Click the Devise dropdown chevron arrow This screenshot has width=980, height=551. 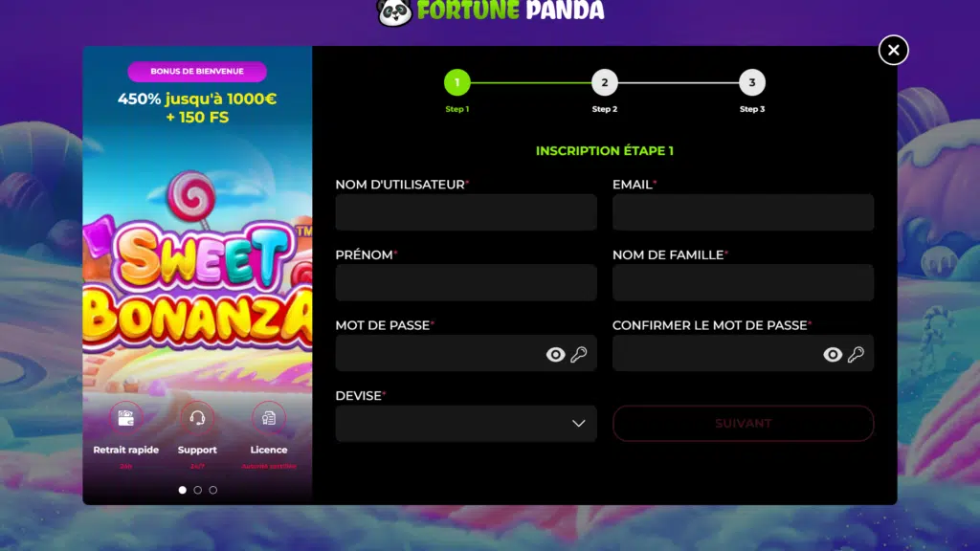click(x=579, y=424)
